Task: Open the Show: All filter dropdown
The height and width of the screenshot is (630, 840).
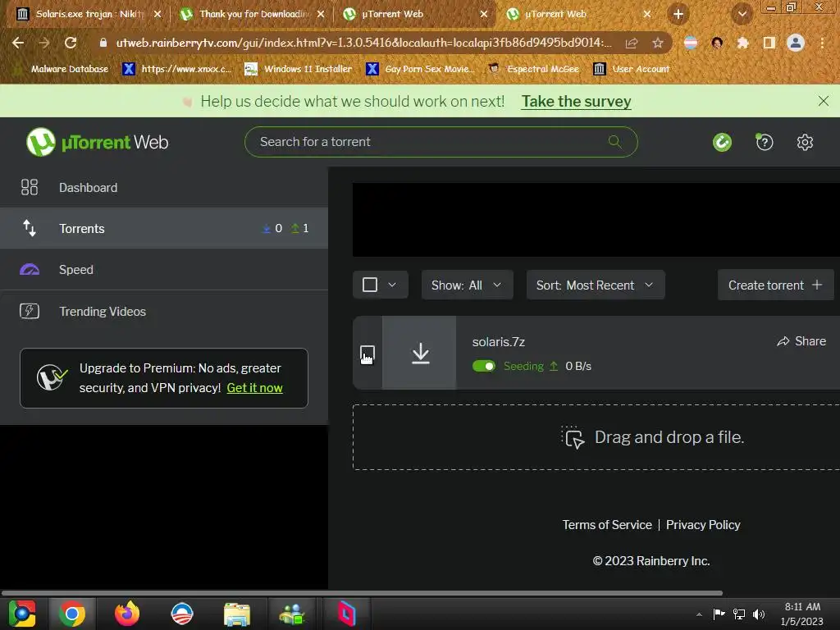Action: click(467, 285)
